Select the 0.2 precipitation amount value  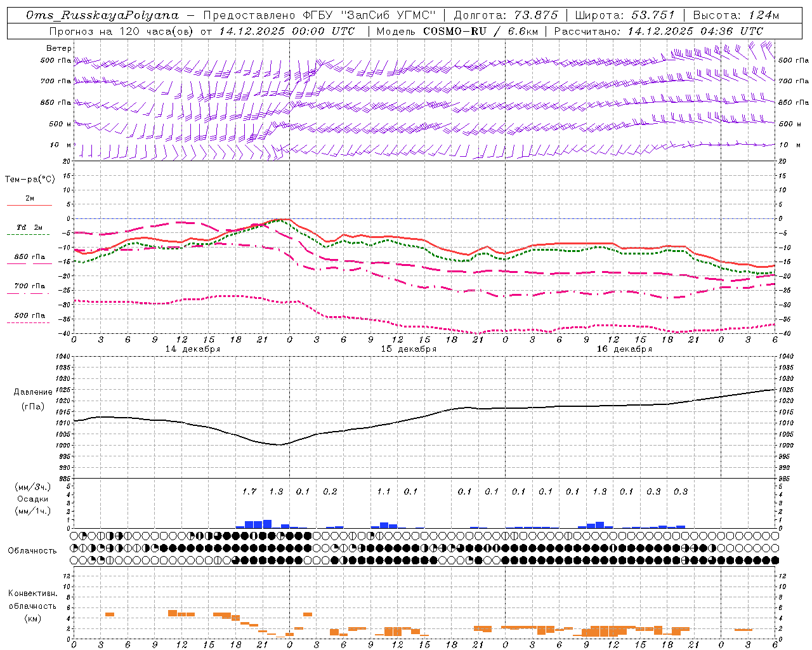coord(330,491)
